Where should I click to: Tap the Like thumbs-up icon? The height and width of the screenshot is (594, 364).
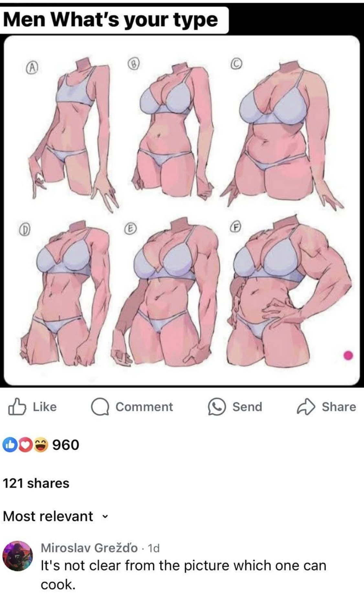click(x=17, y=407)
